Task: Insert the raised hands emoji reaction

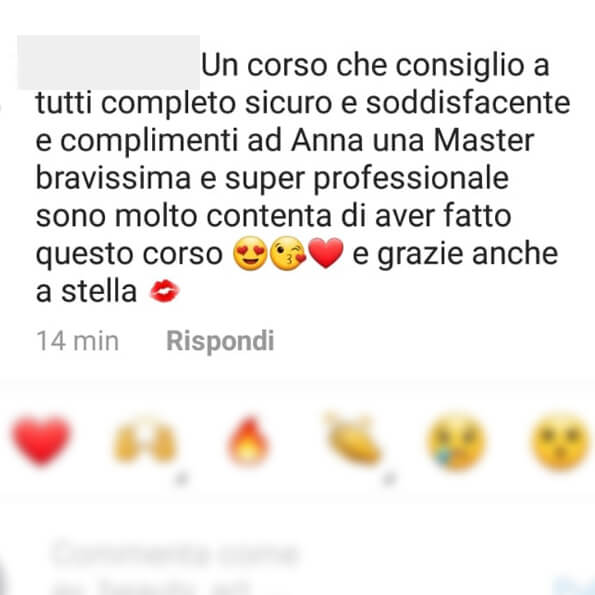Action: (145, 440)
